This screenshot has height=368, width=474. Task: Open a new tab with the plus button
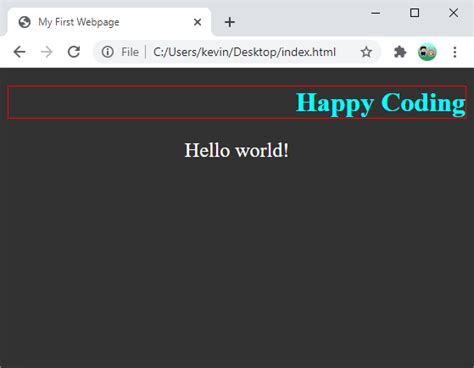230,22
